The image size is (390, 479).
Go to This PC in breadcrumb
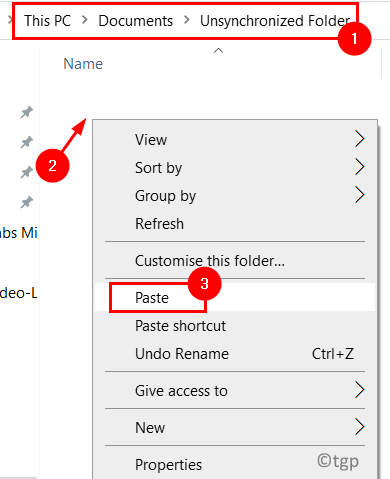coord(48,21)
